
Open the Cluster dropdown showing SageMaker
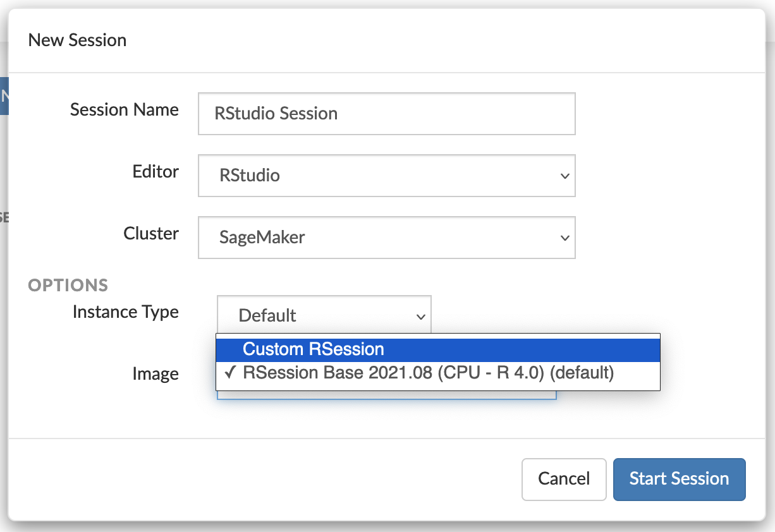tap(386, 238)
